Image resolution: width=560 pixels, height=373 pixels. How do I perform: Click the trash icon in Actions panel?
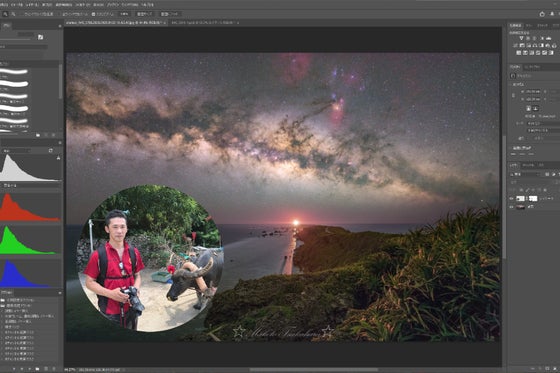tap(54, 368)
